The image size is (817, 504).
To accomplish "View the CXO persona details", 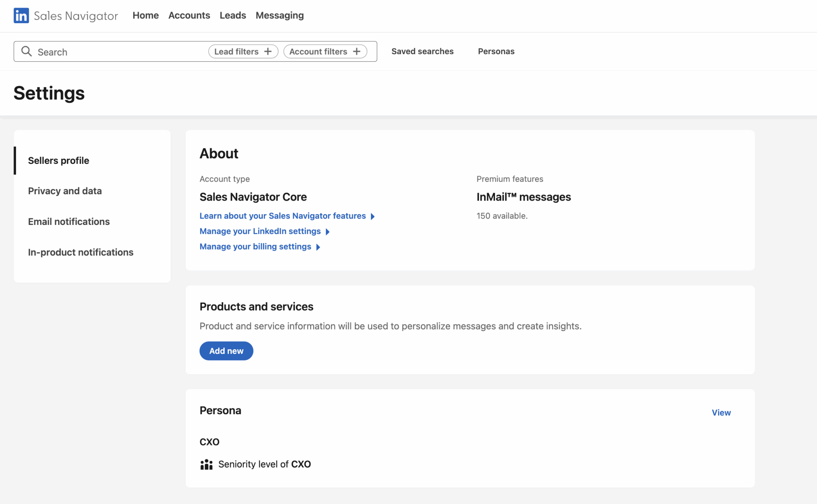I will point(721,413).
